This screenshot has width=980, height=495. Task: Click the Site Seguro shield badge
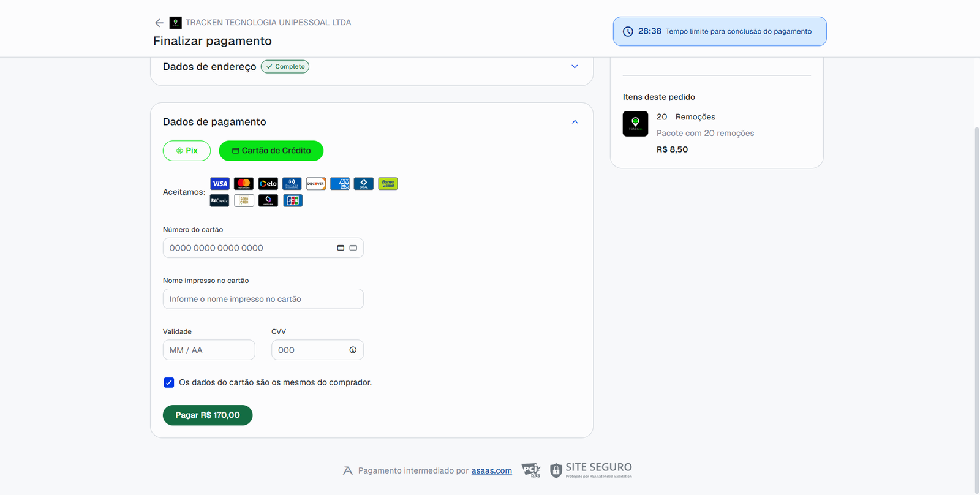click(x=591, y=470)
